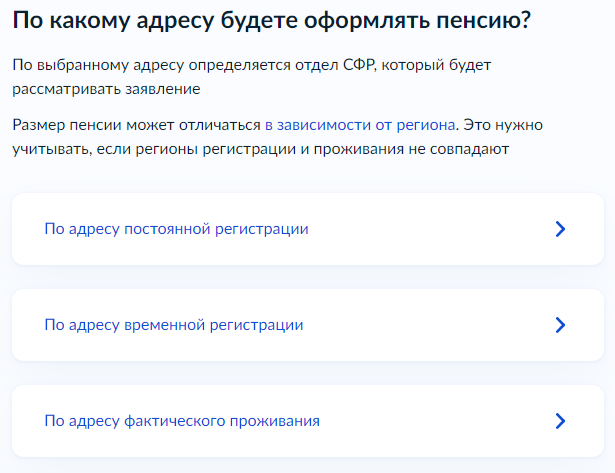Viewport: 615px width, 473px height.
Task: Click chevron arrow beside permanent registration option
Action: (560, 229)
